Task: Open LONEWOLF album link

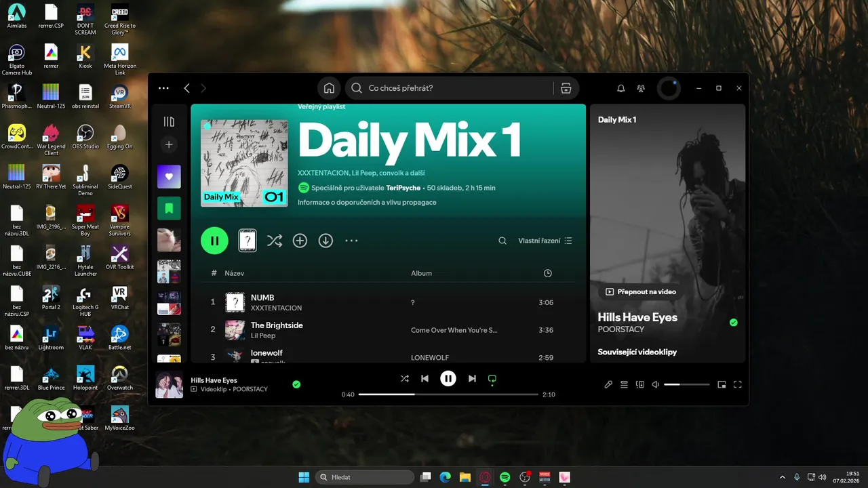Action: (429, 357)
